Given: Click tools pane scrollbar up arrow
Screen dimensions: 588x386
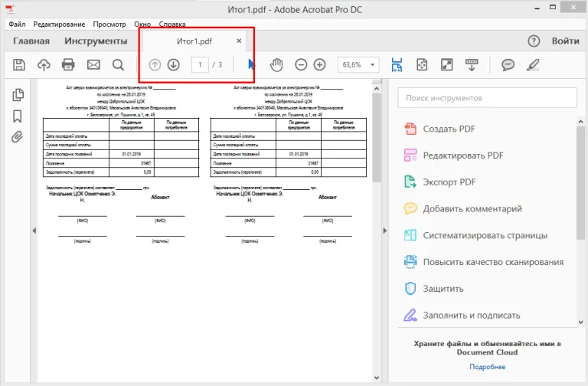Looking at the screenshot, I should click(x=580, y=122).
